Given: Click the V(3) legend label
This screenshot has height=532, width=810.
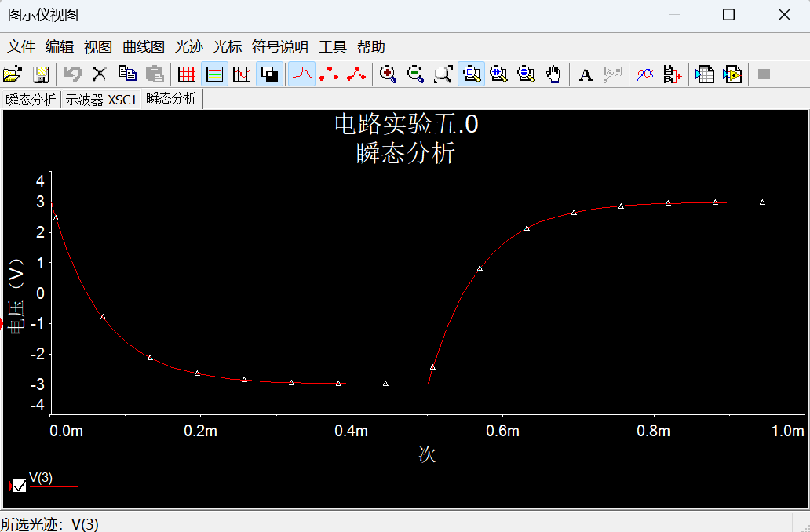Looking at the screenshot, I should (x=41, y=478).
